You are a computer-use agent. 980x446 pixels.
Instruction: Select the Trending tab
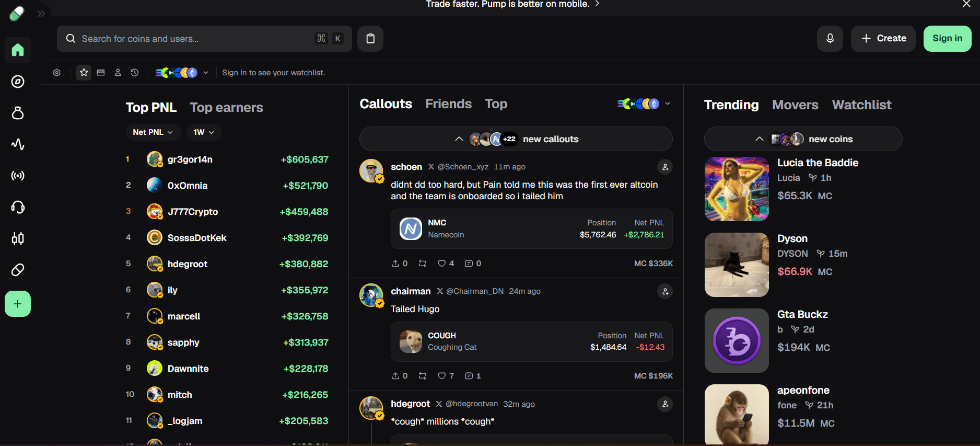pos(731,105)
